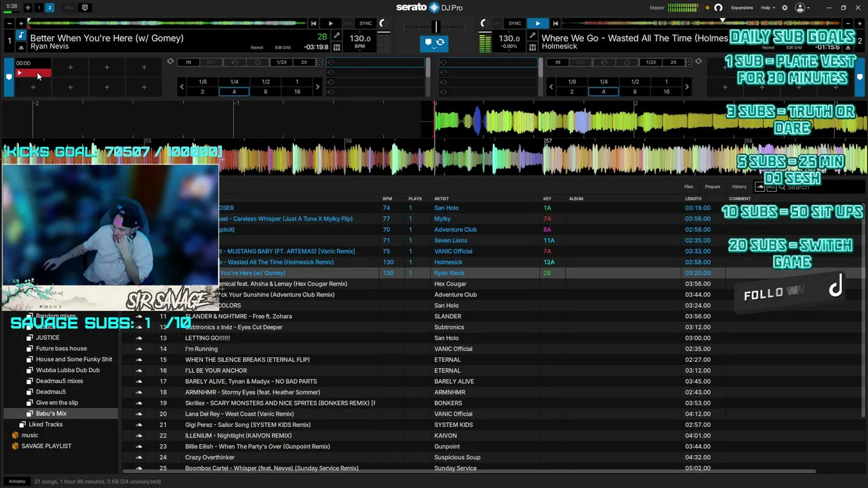The image size is (868, 488).
Task: Click the Serato shield icon near MIDI
Action: click(x=85, y=7)
